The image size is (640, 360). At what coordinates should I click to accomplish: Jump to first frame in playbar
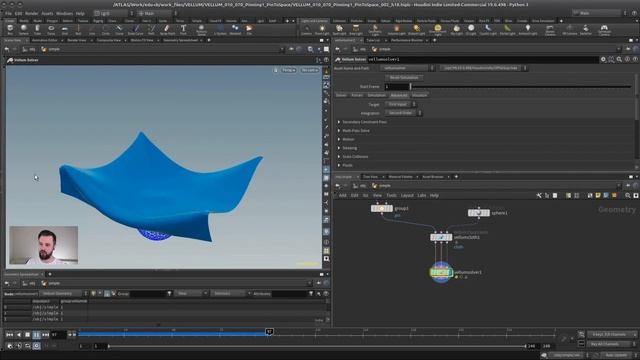pyautogui.click(x=9, y=334)
